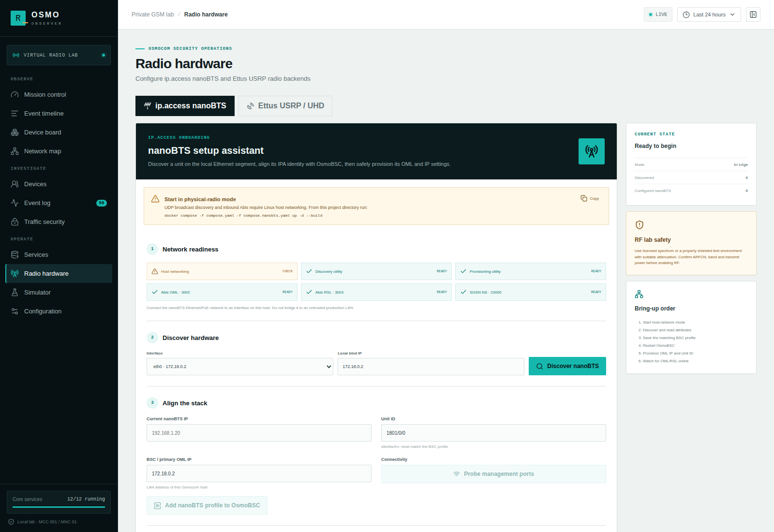Screen dimensions: 774x532
Task: Click the Simulator flask icon
Action: click(15, 293)
